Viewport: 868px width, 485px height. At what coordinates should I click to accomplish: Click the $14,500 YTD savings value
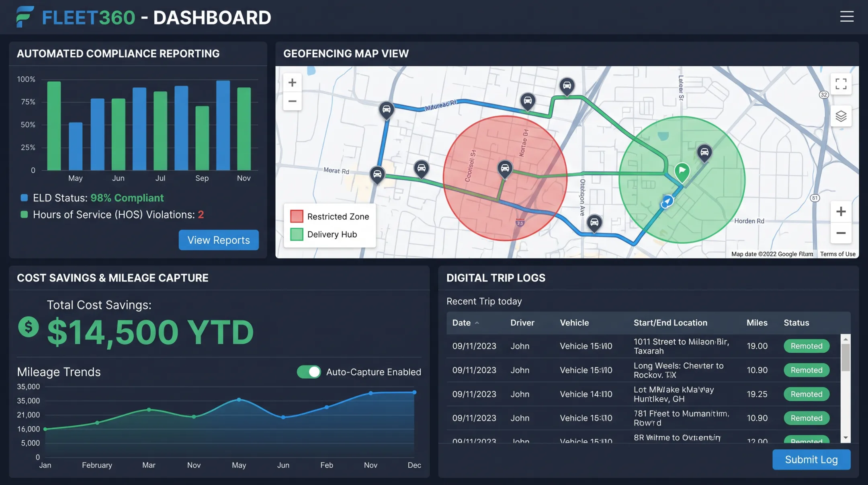pyautogui.click(x=150, y=332)
